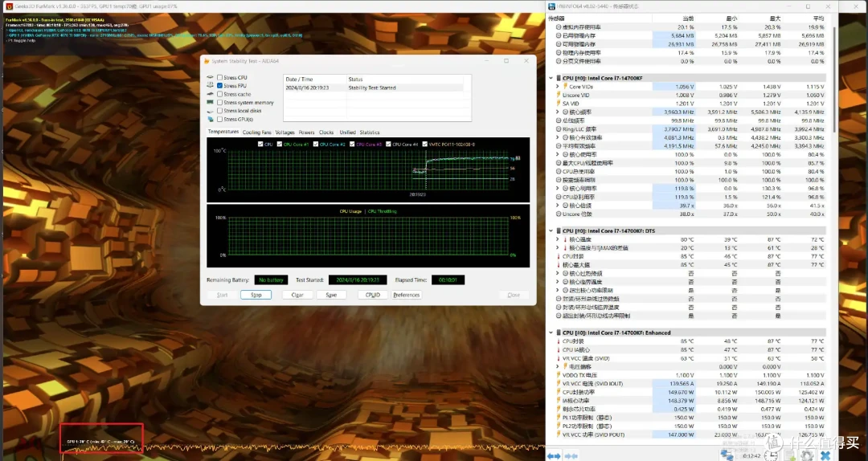Viewport: 868px width, 461px height.
Task: Click HWiNFO expand-columns blue arrows icon
Action: tap(554, 455)
